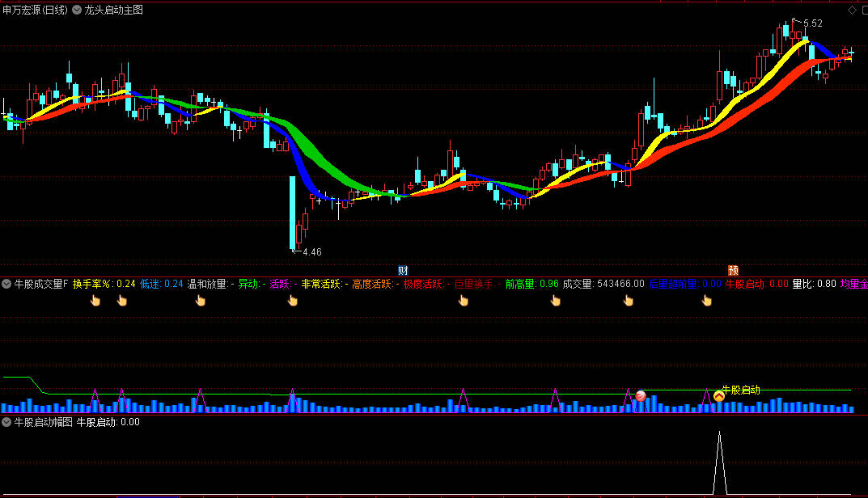The image size is (868, 498).
Task: Click the 4.46 low price label
Action: [x=312, y=251]
